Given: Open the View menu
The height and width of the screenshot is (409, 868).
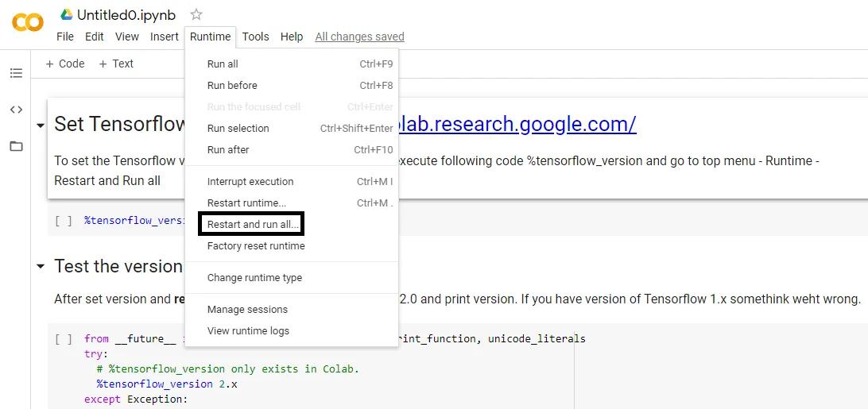Looking at the screenshot, I should tap(126, 37).
